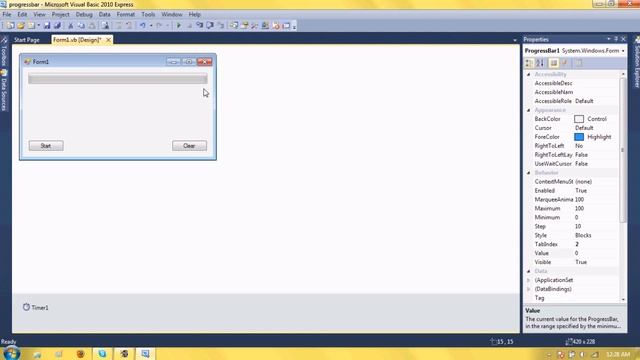The width and height of the screenshot is (640, 360).
Task: Switch to the Start Page tab
Action: [27, 40]
